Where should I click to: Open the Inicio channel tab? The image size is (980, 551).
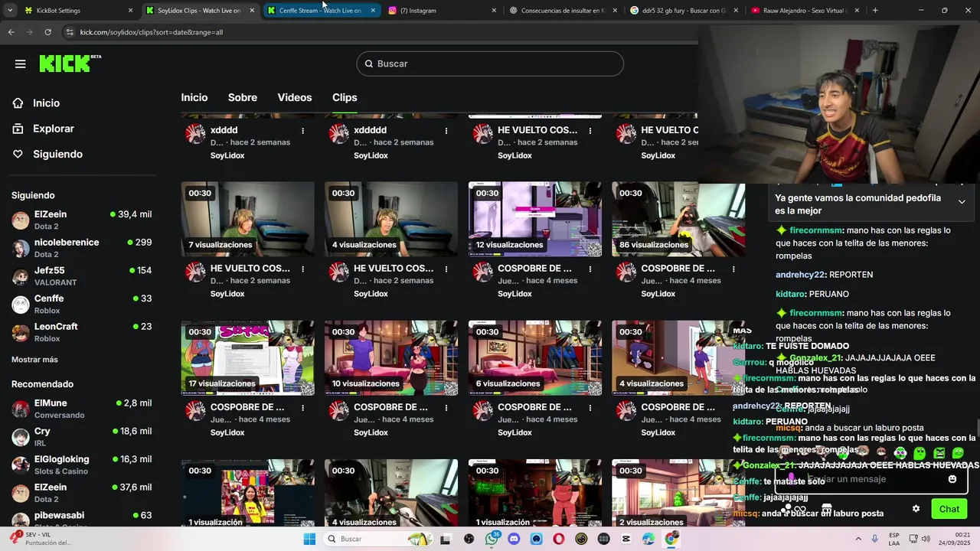(x=194, y=98)
